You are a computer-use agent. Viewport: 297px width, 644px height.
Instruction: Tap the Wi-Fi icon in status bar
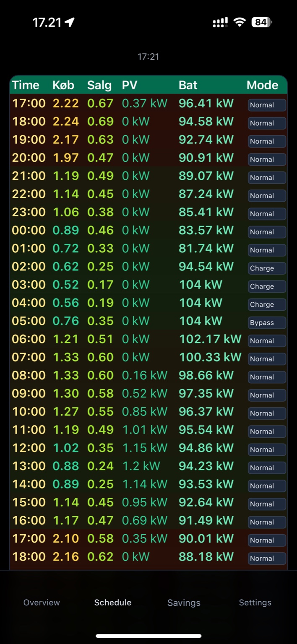(240, 23)
